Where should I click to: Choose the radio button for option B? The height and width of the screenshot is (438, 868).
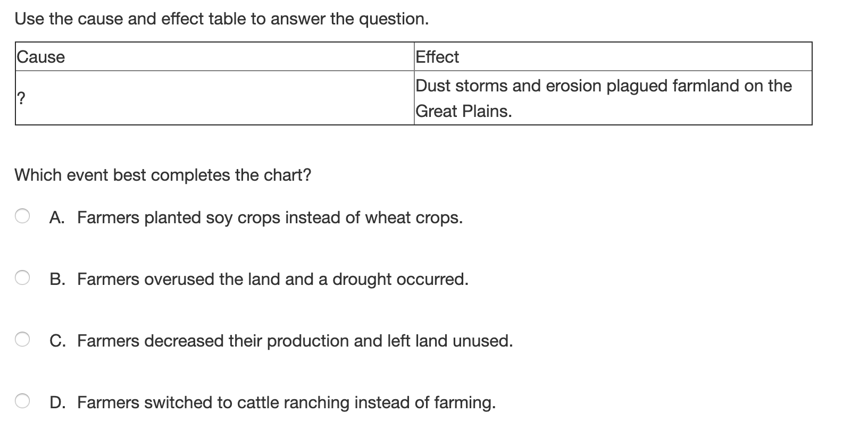coord(22,278)
